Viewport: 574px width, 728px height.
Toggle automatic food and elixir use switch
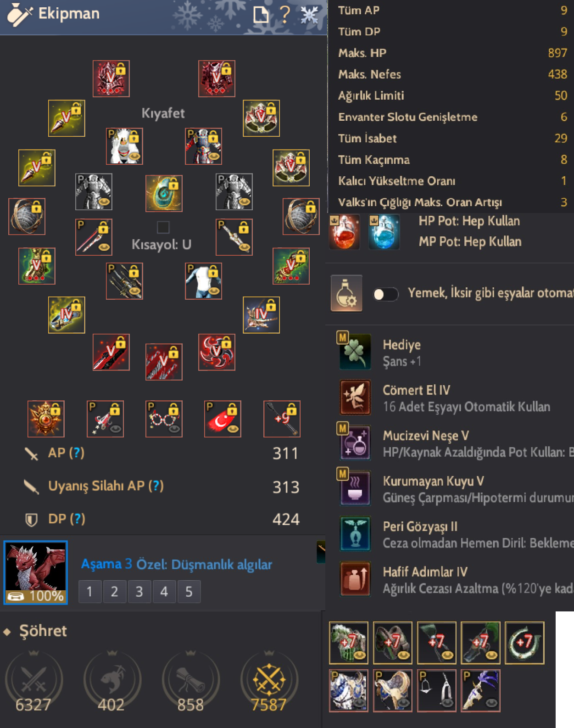(x=385, y=294)
